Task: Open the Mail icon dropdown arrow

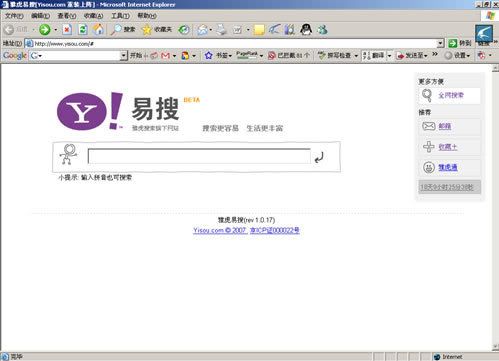Action: click(211, 30)
